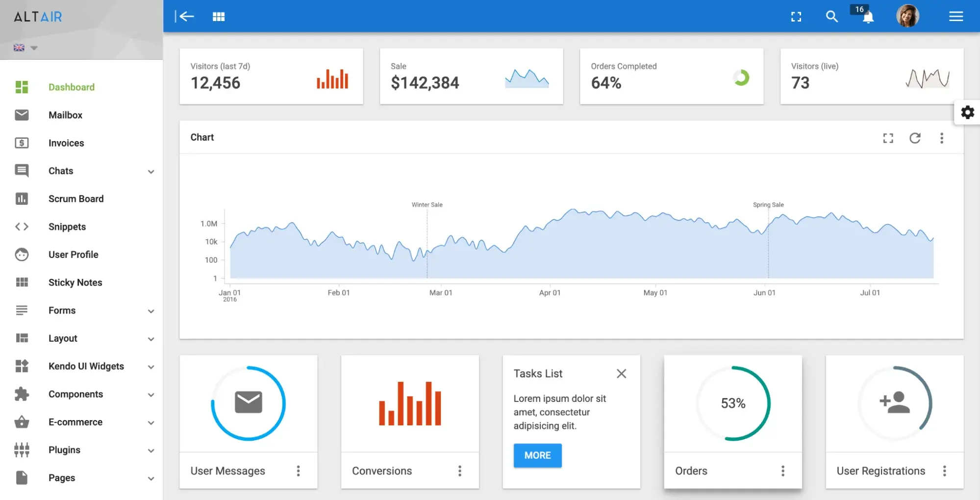Go to Mailbox in the sidebar
Screen dimensions: 980x500
65,115
